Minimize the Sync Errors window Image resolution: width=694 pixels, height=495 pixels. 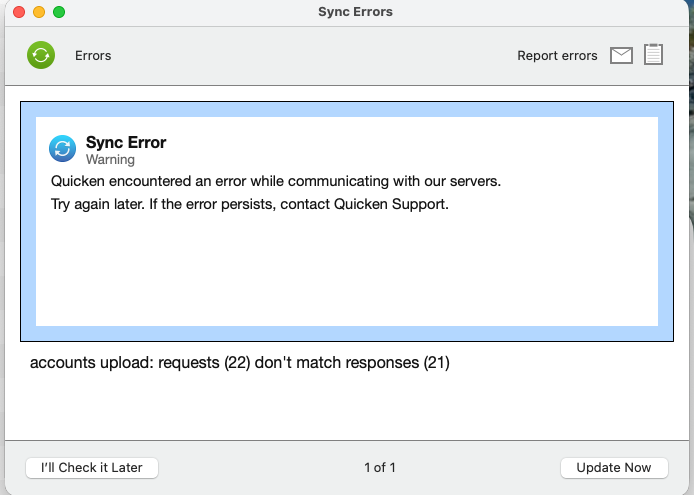click(39, 12)
